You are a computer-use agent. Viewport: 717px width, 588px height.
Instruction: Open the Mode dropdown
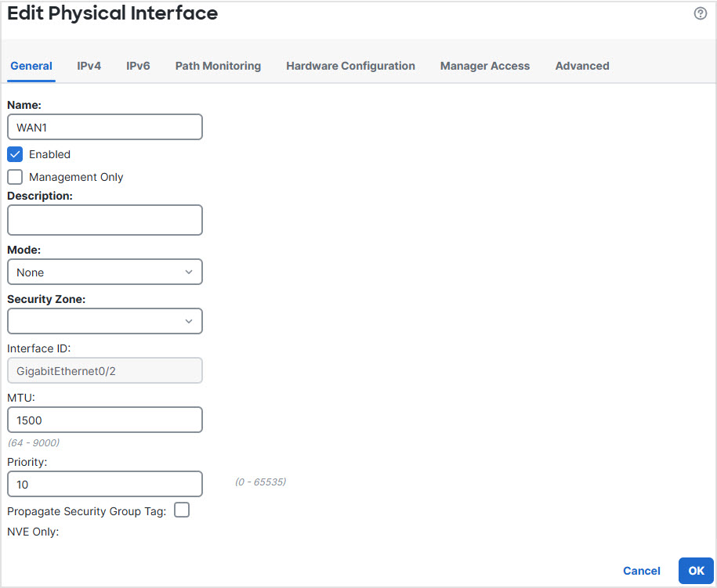(x=104, y=272)
